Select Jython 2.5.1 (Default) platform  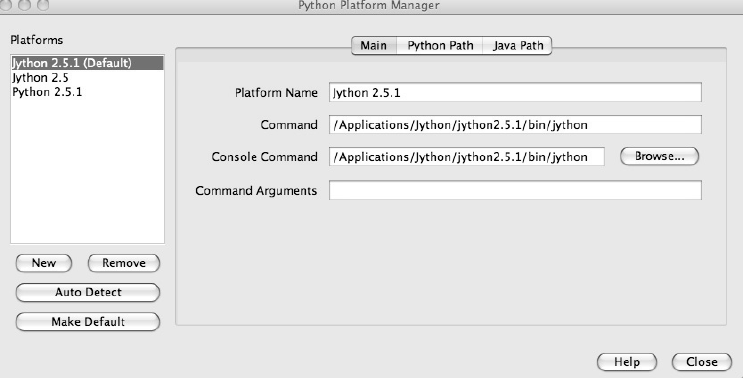[87, 63]
